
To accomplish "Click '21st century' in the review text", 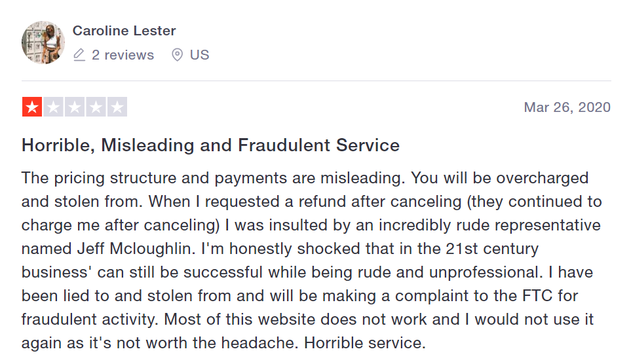I will (x=492, y=249).
